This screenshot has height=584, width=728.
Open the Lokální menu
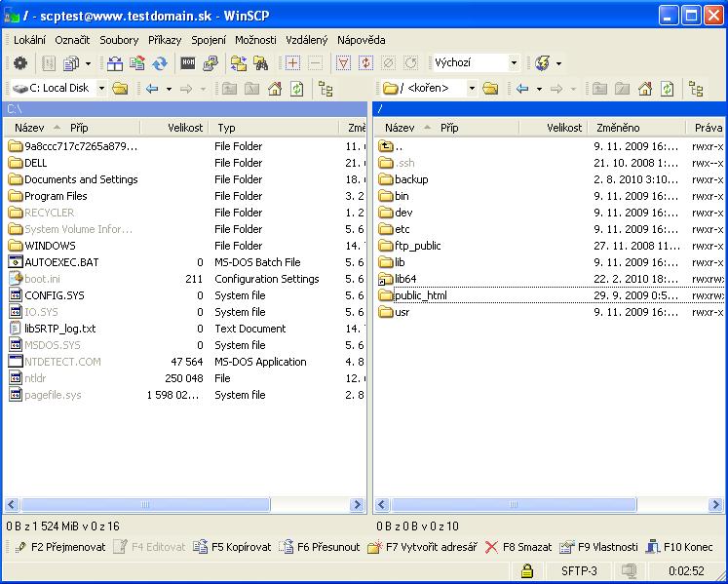(29, 40)
